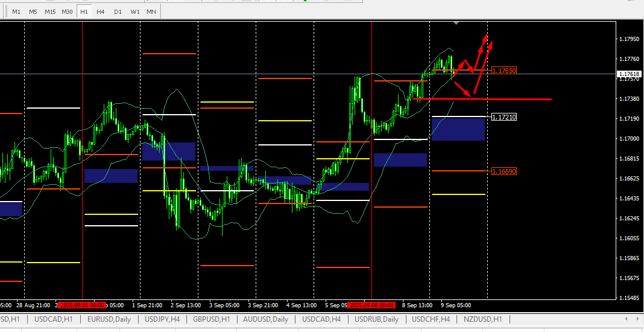644x332 pixels.
Task: Click the 9 Sep 05:00 time label
Action: 456,305
